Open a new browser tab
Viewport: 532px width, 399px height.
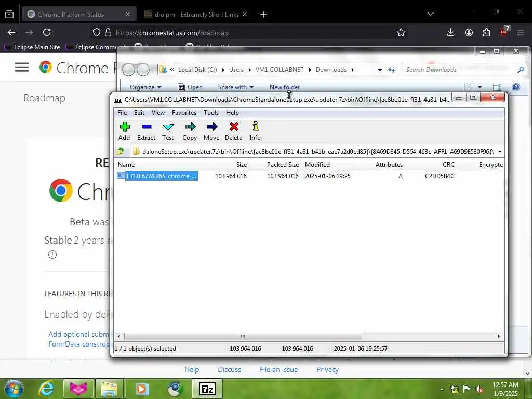[x=263, y=14]
